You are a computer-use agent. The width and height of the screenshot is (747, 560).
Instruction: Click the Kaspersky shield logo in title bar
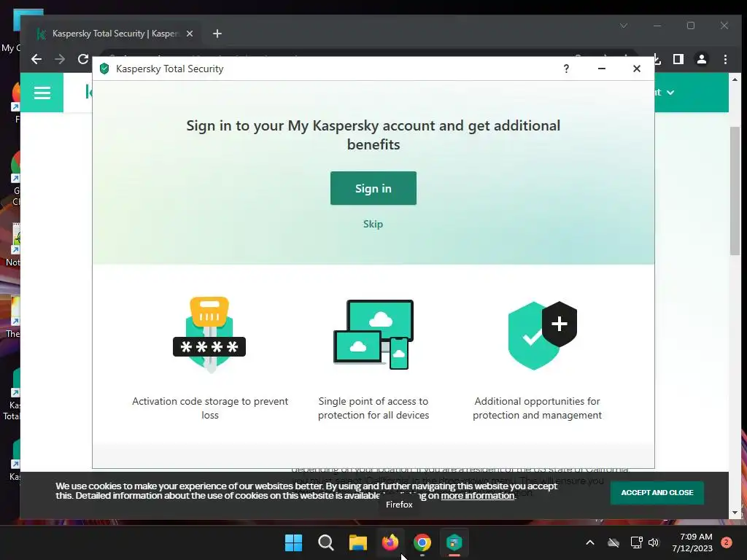click(104, 69)
